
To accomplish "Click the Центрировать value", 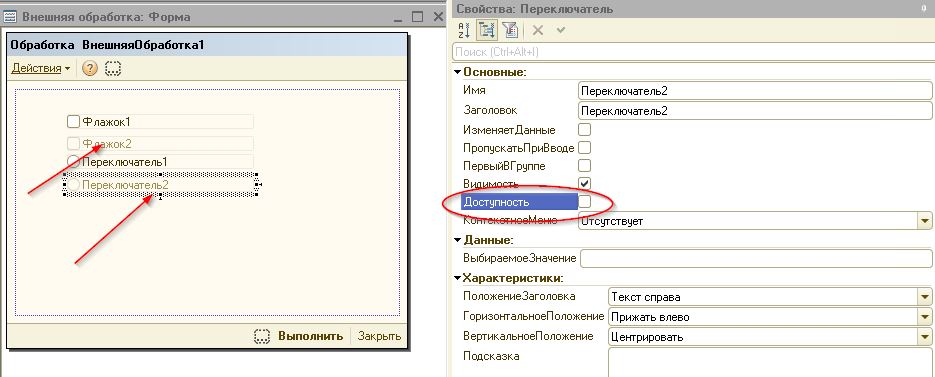I will tap(647, 338).
